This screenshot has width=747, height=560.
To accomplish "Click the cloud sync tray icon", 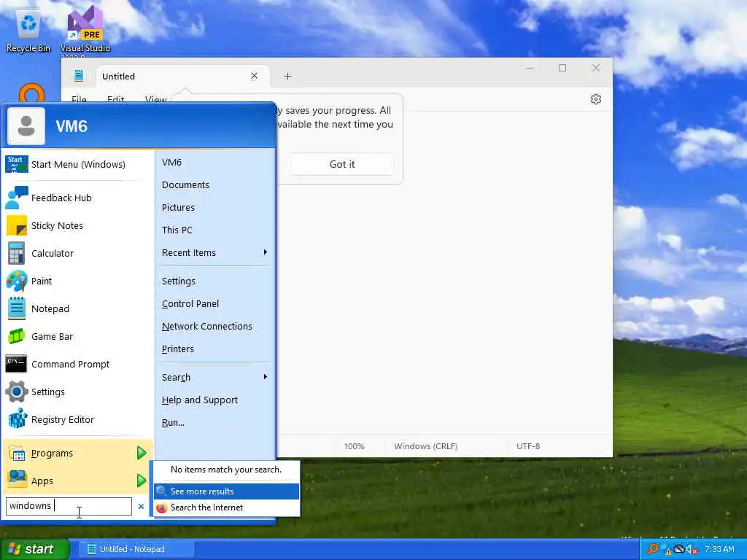I will (x=679, y=549).
